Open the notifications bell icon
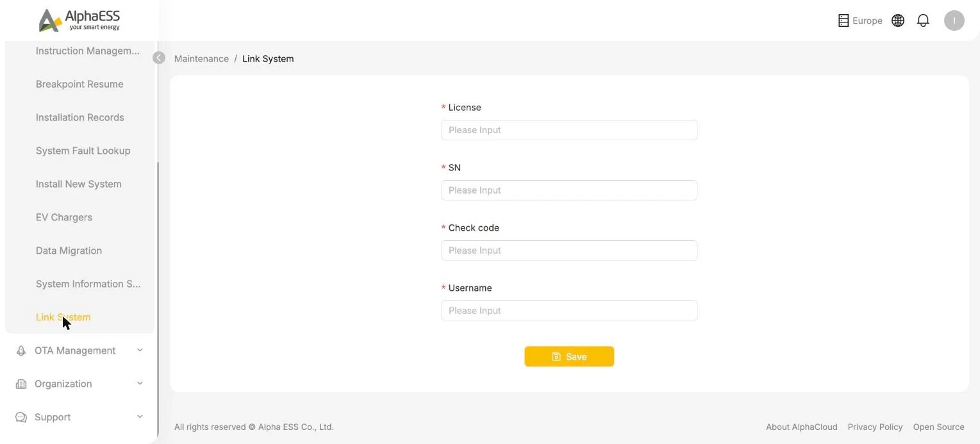 923,21
